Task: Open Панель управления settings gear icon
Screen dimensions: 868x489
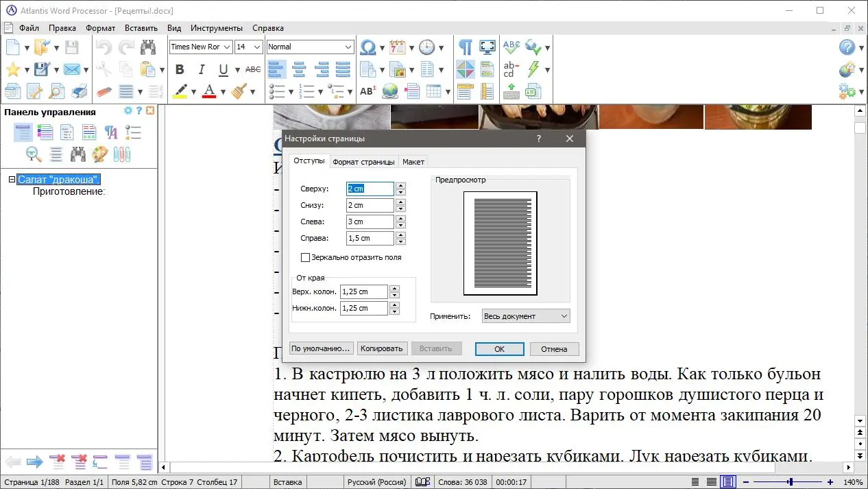Action: pyautogui.click(x=128, y=111)
